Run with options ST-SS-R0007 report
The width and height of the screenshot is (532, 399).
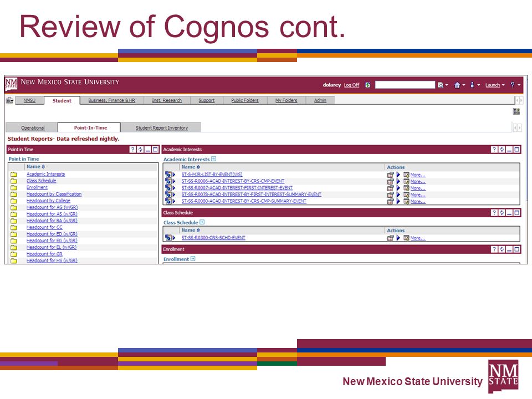[x=398, y=188]
